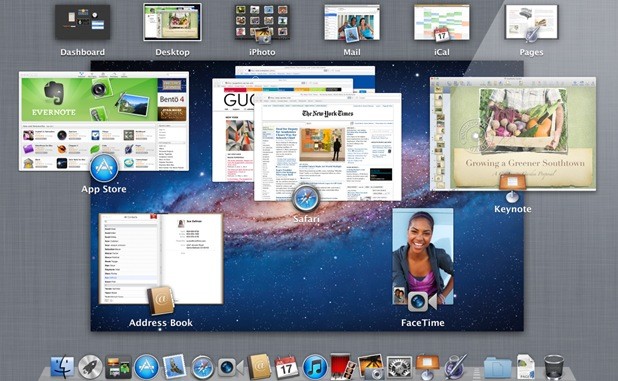Screen dimensions: 618x381
Task: Select the rearmost Safari window
Action: pyautogui.click(x=305, y=71)
